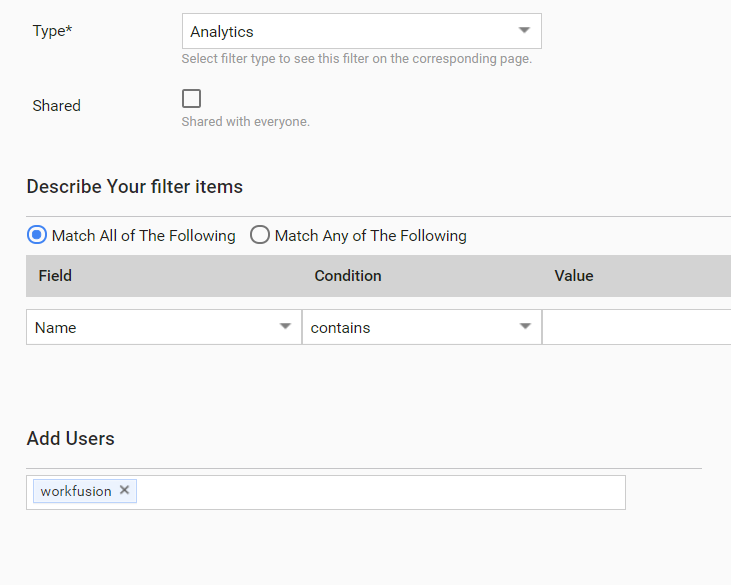Click the workfusion tag label
Viewport: 731px width, 585px height.
click(x=76, y=491)
